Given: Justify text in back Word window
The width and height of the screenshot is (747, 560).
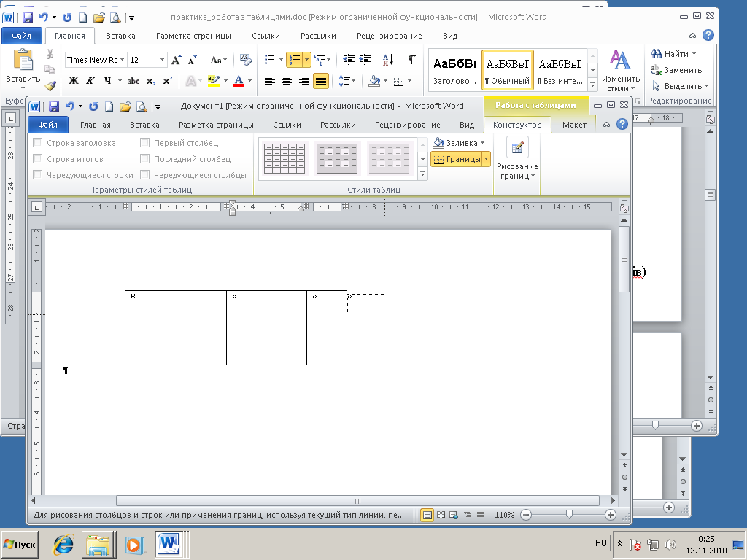Looking at the screenshot, I should [x=321, y=81].
